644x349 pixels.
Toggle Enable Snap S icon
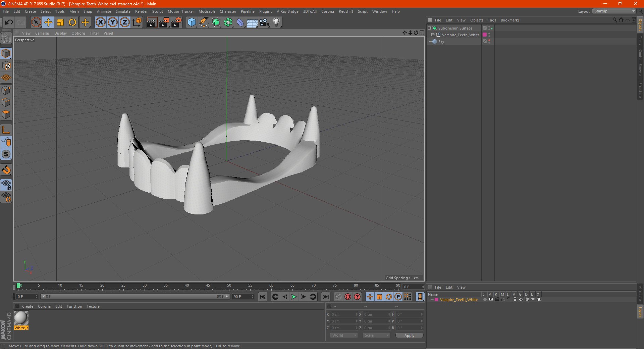[6, 154]
